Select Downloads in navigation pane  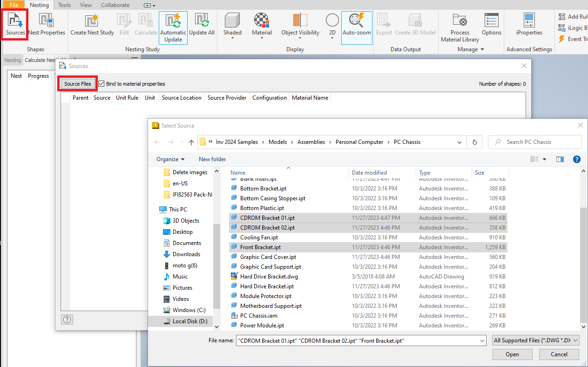[186, 254]
